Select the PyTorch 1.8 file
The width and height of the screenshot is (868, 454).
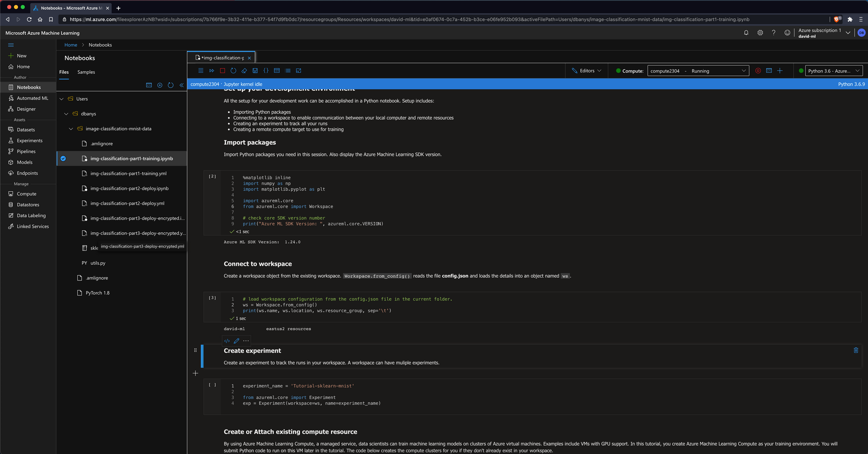[98, 293]
